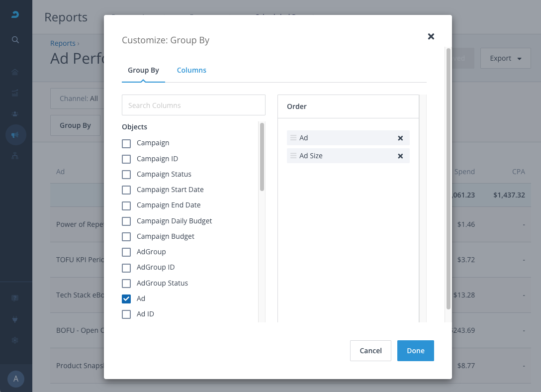Screen dimensions: 541x392
Task: Tick the Campaign Daily Budget checkbox
Action: click(x=126, y=221)
